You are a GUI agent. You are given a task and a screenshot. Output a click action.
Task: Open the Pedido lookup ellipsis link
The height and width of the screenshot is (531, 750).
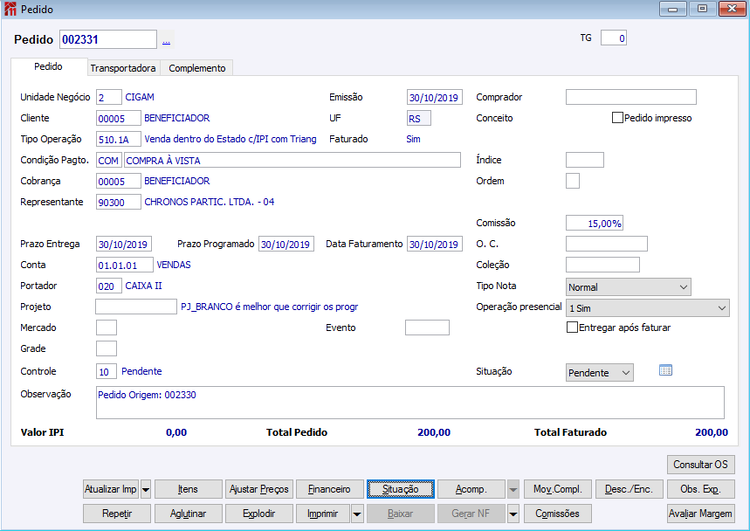(x=166, y=41)
